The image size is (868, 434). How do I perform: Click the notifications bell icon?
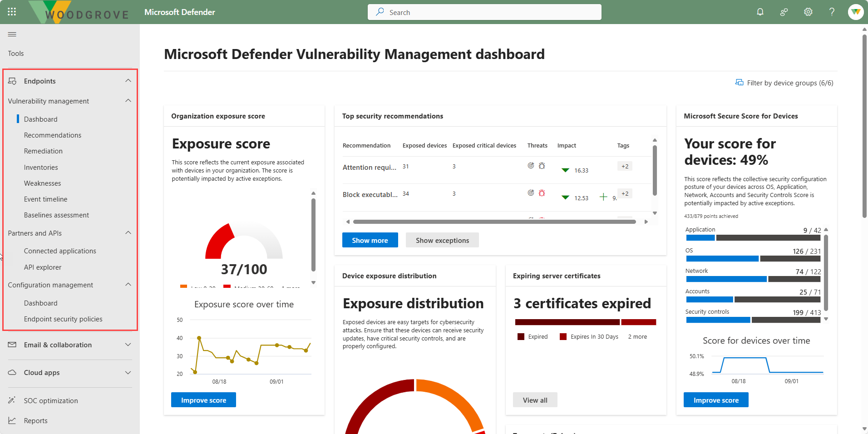coord(760,12)
